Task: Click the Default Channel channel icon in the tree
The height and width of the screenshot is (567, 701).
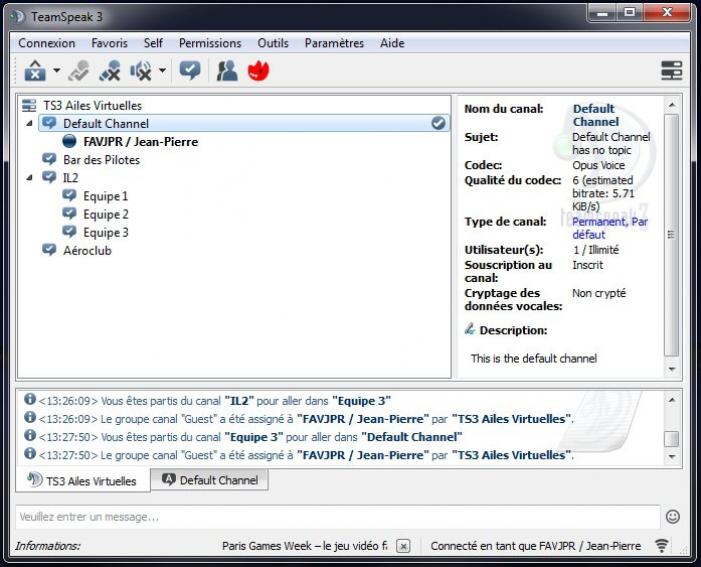Action: coord(49,123)
